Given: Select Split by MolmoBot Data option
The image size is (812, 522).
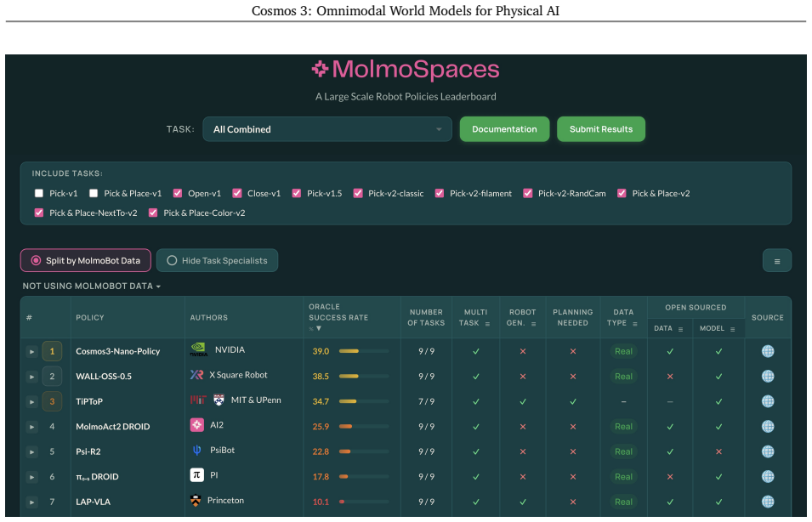Looking at the screenshot, I should coord(85,260).
